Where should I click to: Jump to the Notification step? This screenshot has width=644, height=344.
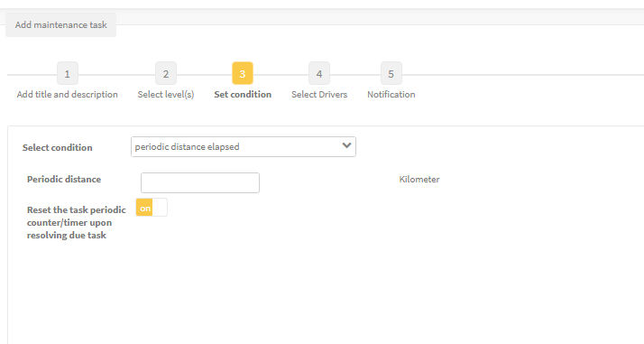pos(391,95)
